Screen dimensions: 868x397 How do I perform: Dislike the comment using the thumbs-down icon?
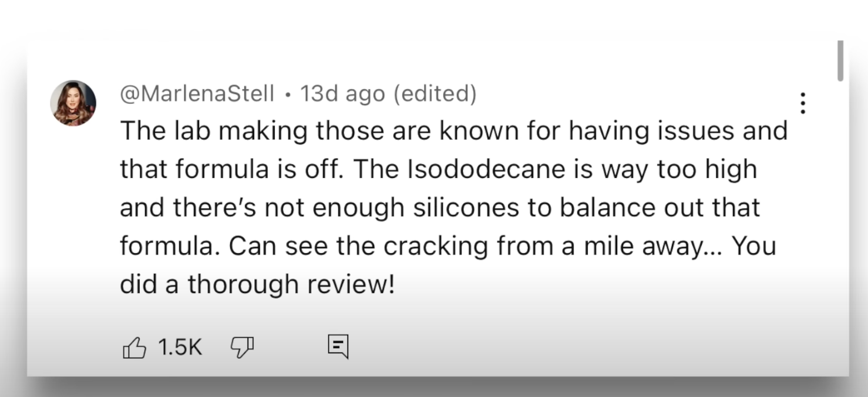point(241,347)
